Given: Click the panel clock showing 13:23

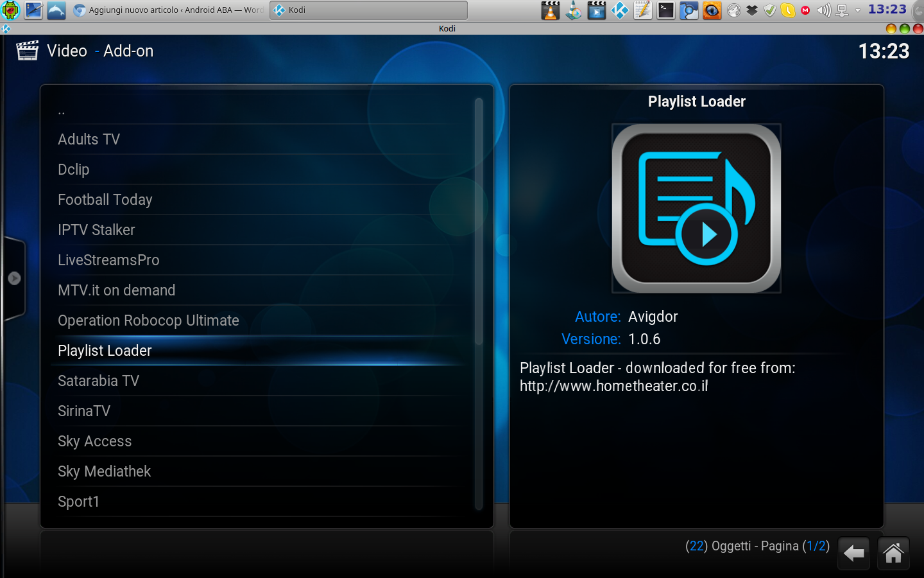Looking at the screenshot, I should tap(887, 10).
